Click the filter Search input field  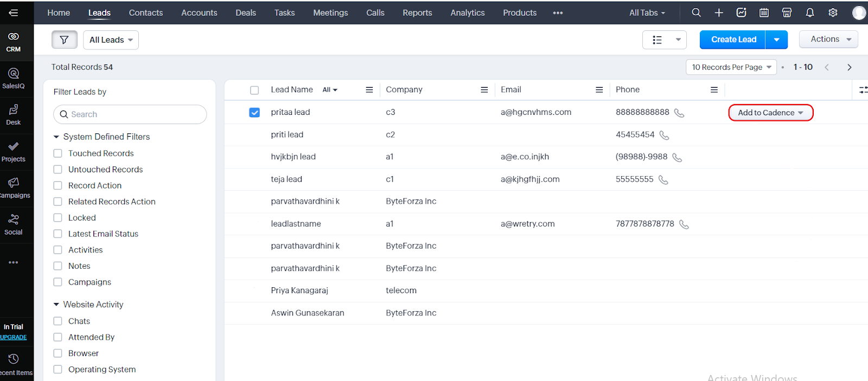pos(130,114)
